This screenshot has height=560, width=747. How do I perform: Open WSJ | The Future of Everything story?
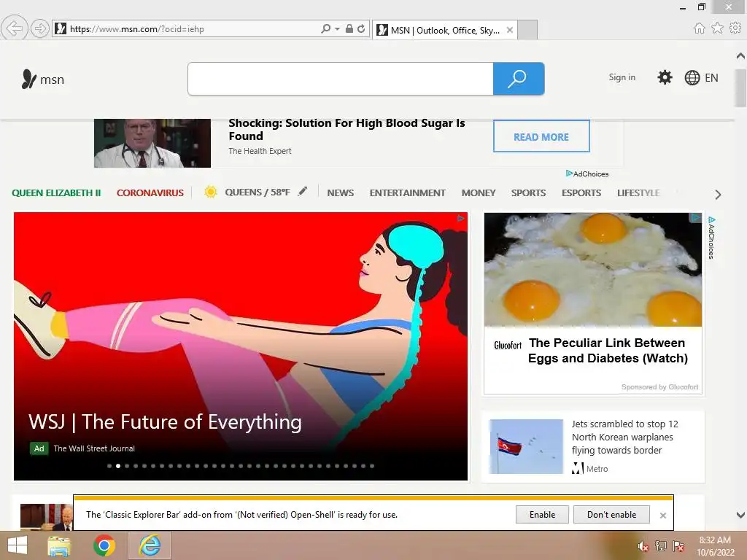tap(165, 422)
